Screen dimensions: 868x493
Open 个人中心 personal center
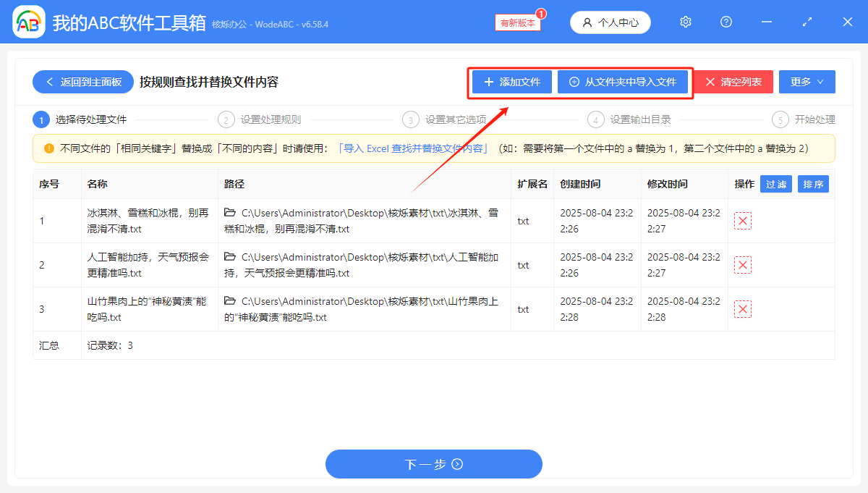pyautogui.click(x=610, y=22)
